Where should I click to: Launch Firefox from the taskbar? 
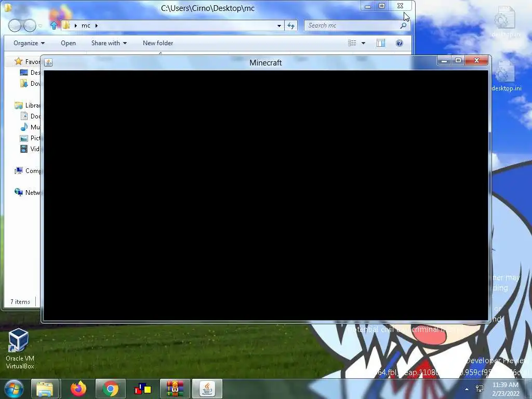tap(78, 389)
